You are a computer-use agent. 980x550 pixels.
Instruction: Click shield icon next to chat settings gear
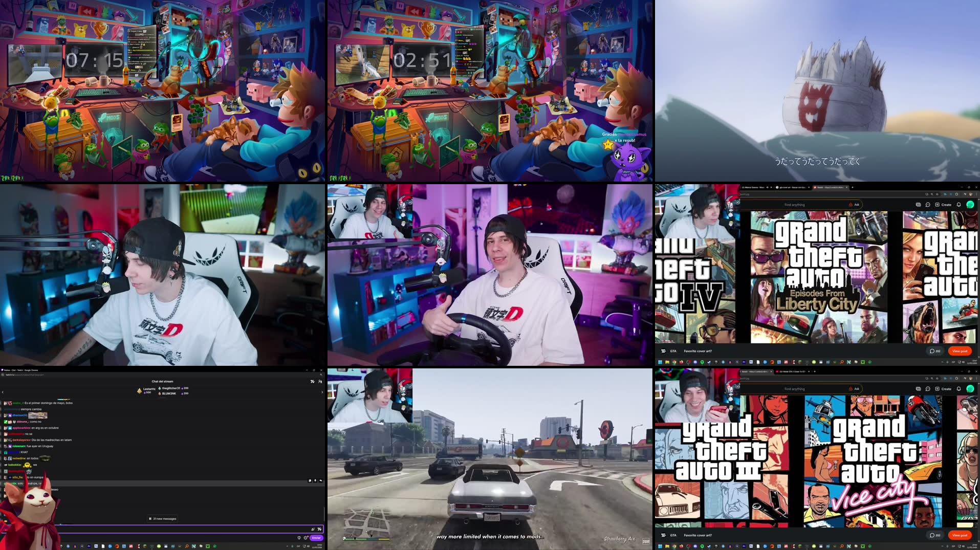click(x=299, y=538)
